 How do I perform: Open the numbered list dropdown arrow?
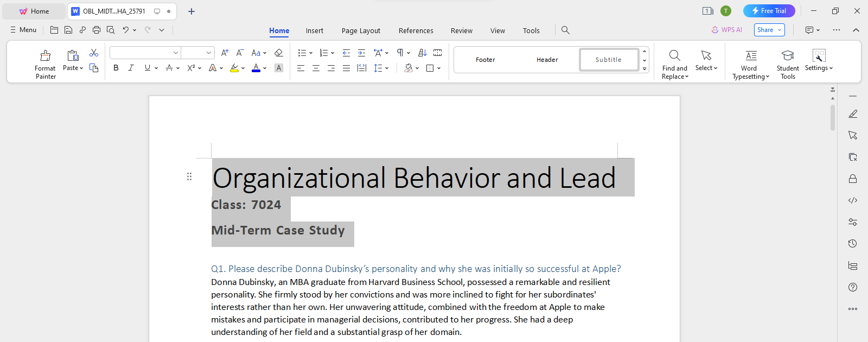(333, 53)
